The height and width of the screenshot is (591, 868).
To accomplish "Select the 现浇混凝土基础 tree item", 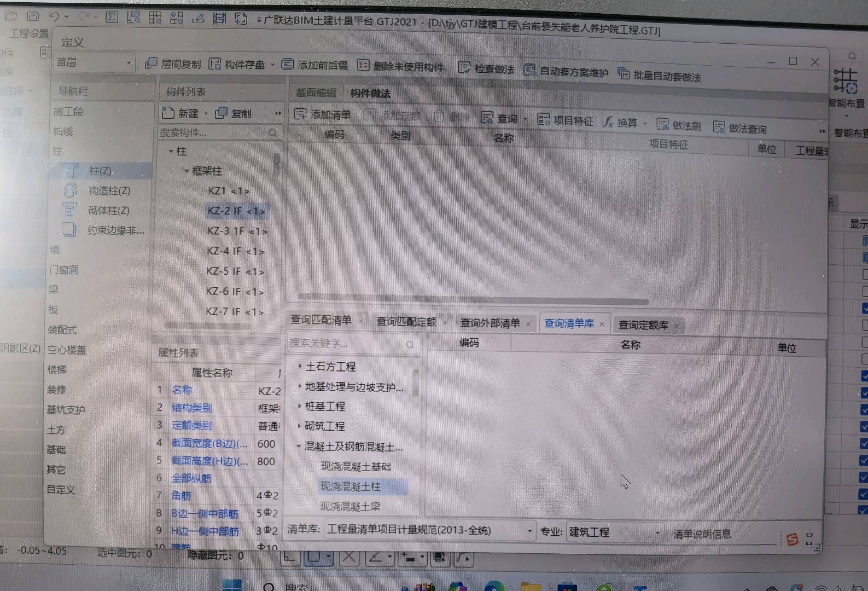I will (x=356, y=466).
